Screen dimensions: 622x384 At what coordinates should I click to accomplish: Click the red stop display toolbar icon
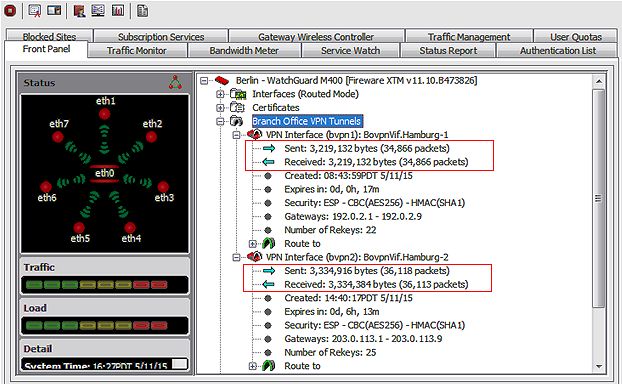(10, 10)
